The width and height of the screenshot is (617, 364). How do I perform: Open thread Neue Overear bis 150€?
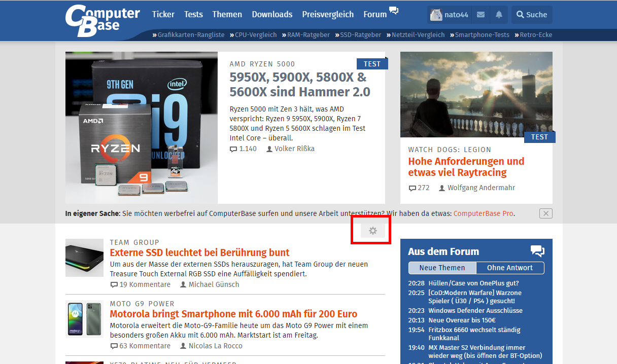(x=462, y=320)
